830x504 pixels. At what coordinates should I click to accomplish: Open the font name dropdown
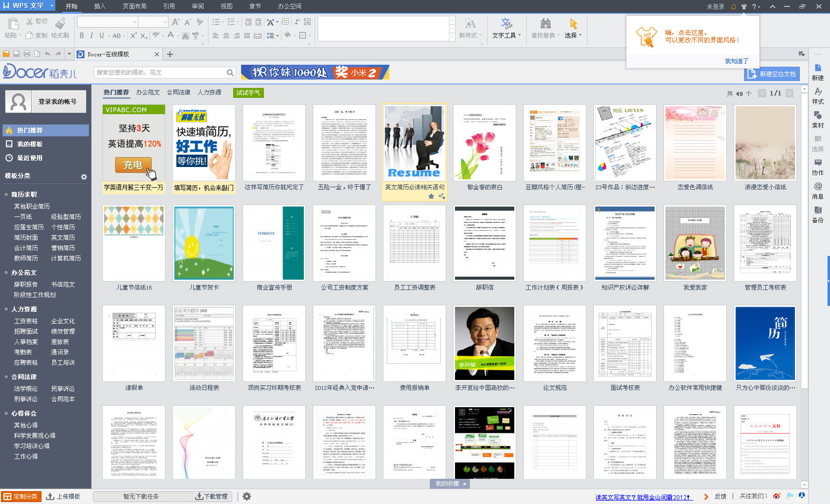coord(135,22)
